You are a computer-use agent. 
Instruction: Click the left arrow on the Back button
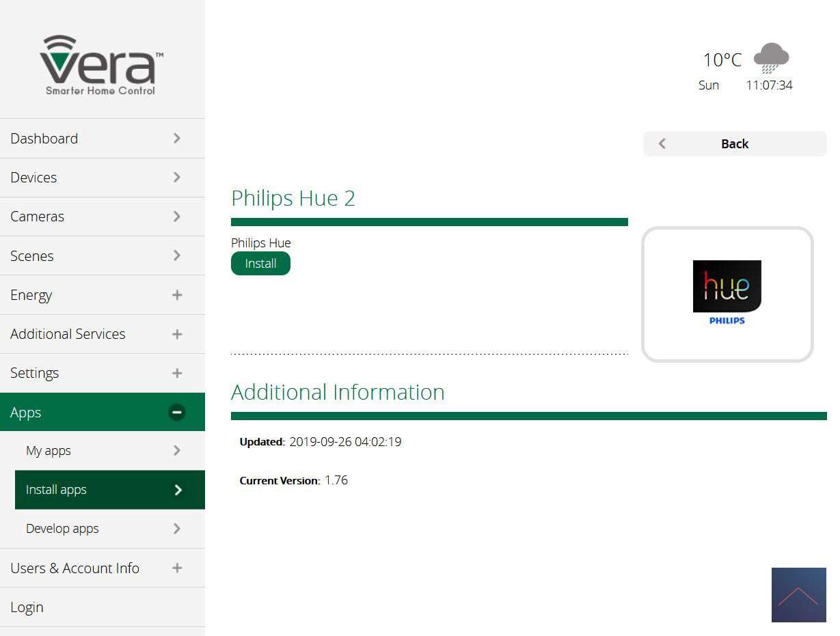coord(662,143)
